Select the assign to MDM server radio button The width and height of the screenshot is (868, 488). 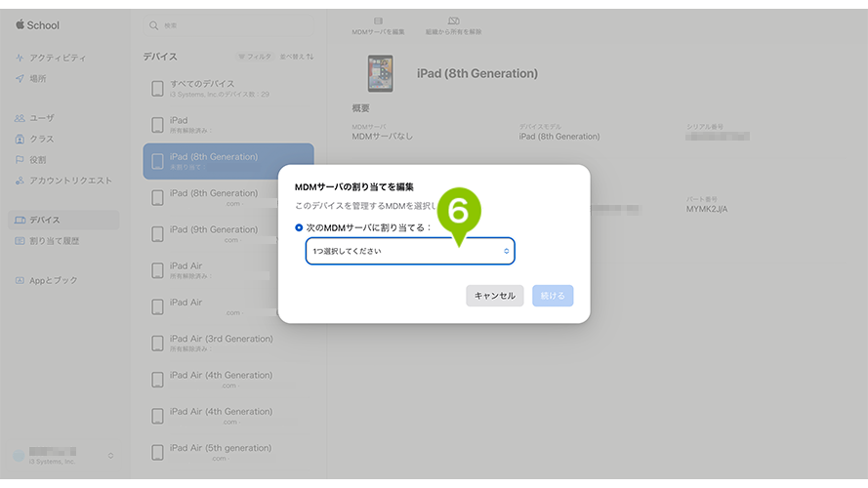pos(299,227)
